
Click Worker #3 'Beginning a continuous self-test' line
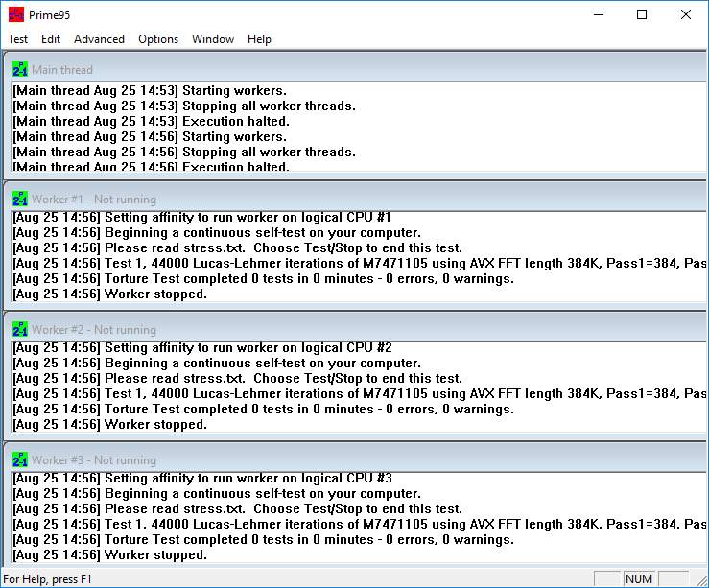click(217, 494)
